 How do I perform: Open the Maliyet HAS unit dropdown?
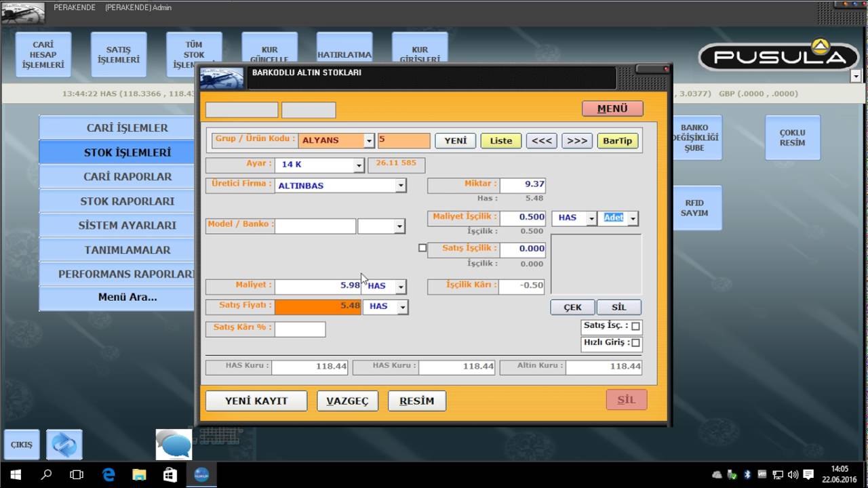click(x=401, y=286)
